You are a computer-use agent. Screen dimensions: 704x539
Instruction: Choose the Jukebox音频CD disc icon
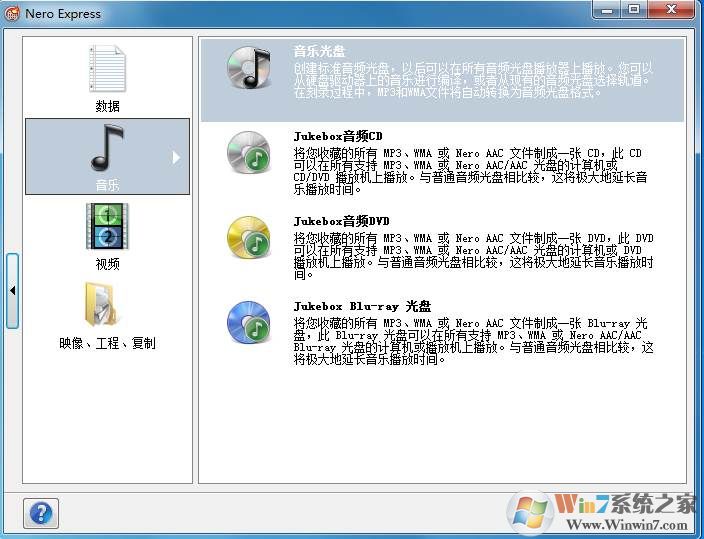click(x=248, y=153)
